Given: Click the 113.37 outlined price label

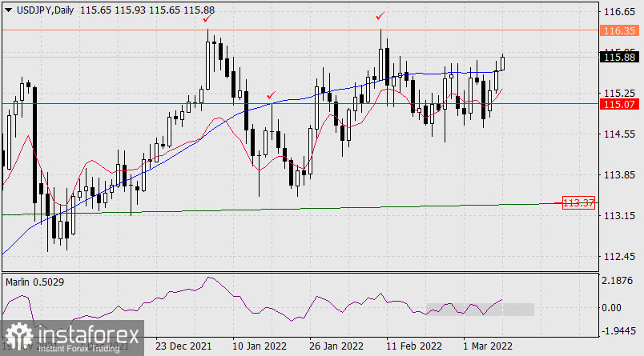Looking at the screenshot, I should pyautogui.click(x=579, y=203).
